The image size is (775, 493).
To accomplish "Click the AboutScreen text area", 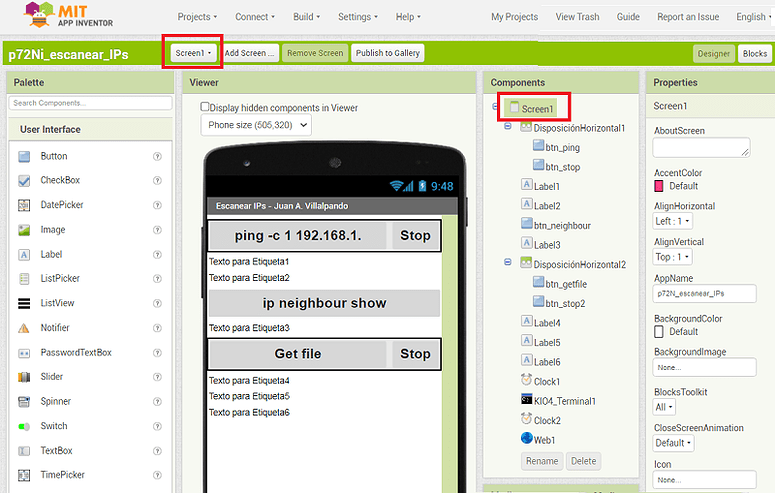I will [701, 147].
